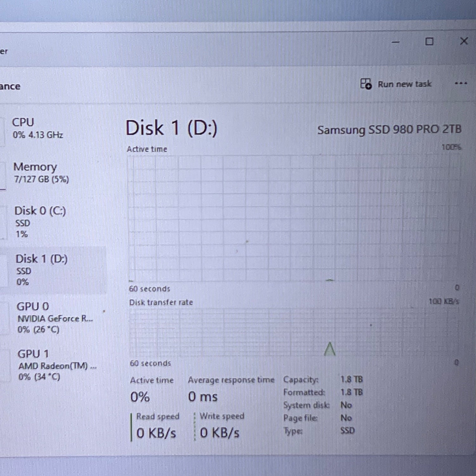Click the Type SSD value

click(x=347, y=431)
